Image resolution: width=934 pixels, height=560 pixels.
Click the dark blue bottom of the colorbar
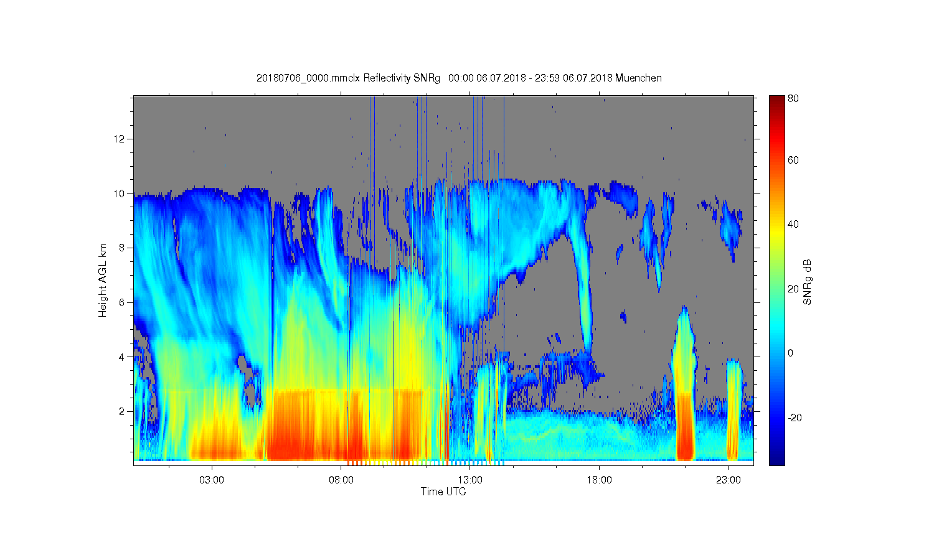click(776, 457)
